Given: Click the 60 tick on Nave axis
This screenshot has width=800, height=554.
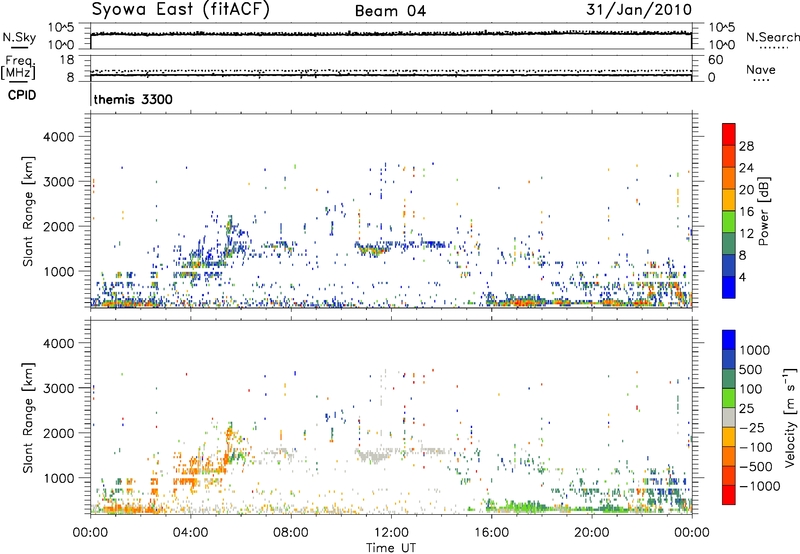Looking at the screenshot, I should click(x=715, y=60).
